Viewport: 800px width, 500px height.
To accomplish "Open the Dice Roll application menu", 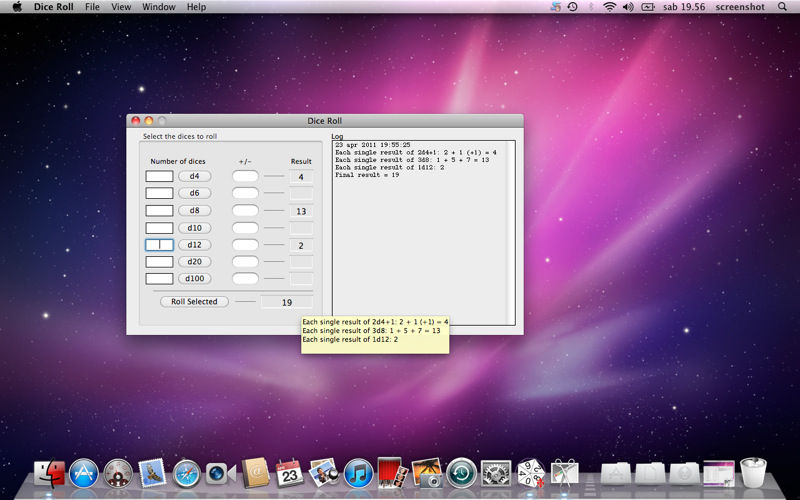I will click(54, 7).
